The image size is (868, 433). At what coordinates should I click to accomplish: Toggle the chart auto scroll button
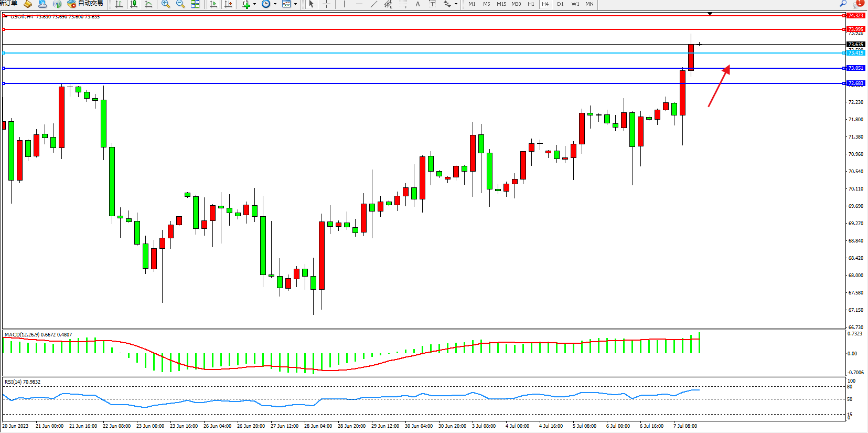[x=213, y=4]
